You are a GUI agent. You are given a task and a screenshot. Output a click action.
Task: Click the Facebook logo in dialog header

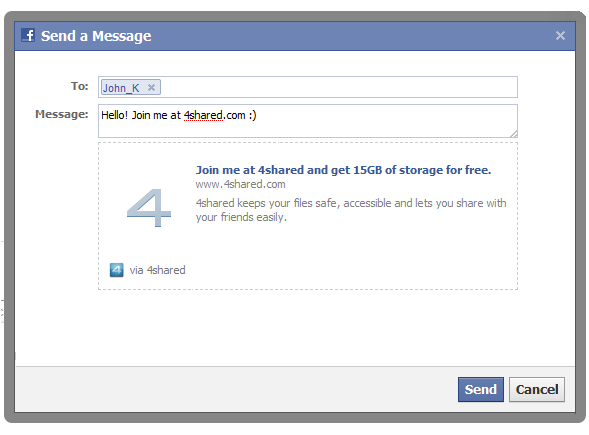click(x=28, y=36)
